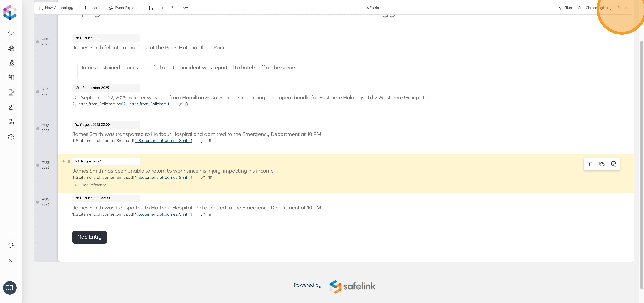Open the Home icon in sidebar
The height and width of the screenshot is (303, 644).
(11, 33)
